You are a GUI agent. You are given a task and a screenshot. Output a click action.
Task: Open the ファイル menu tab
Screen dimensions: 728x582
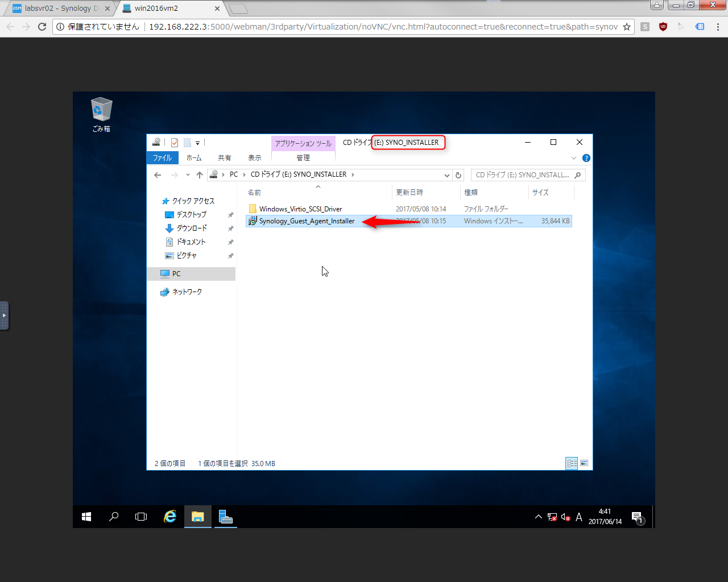[x=162, y=158]
